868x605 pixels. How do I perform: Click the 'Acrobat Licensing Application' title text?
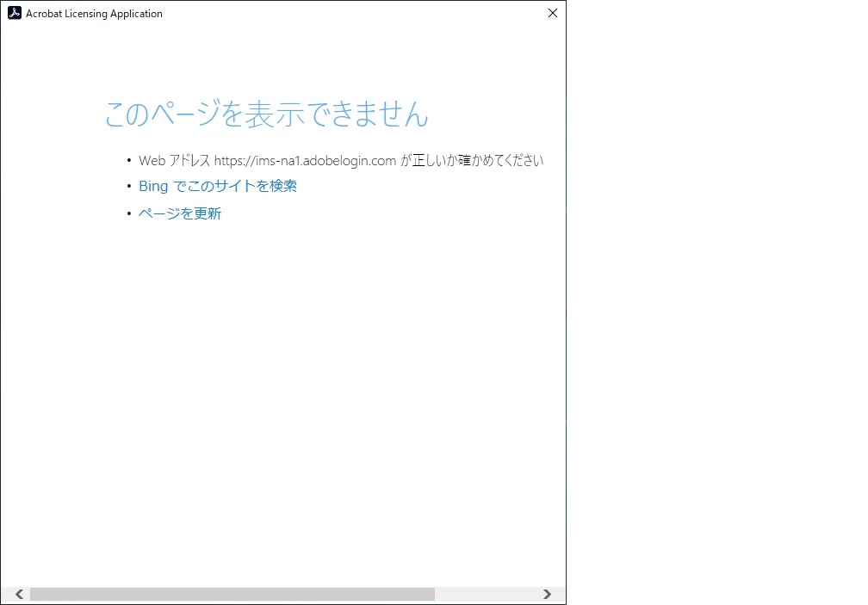point(94,14)
